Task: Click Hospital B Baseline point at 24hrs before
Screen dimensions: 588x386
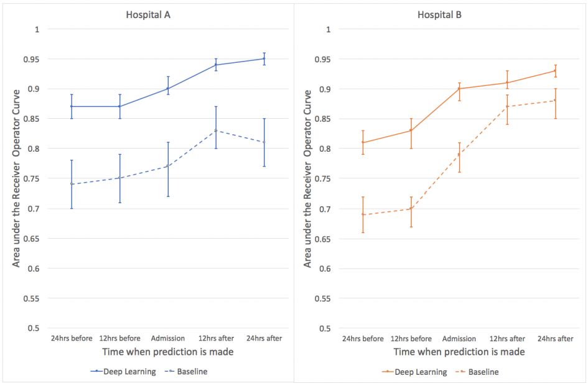Action: (363, 214)
